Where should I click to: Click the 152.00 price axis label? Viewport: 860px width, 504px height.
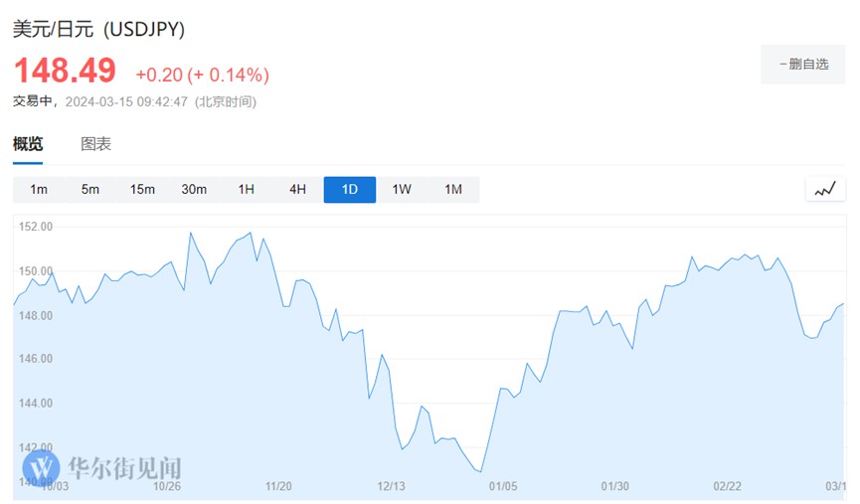35,228
